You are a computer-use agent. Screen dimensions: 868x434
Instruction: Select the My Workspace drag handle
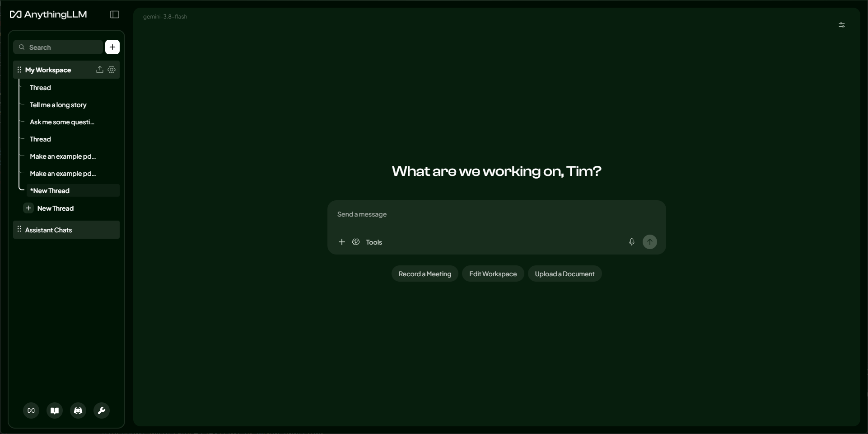click(19, 70)
